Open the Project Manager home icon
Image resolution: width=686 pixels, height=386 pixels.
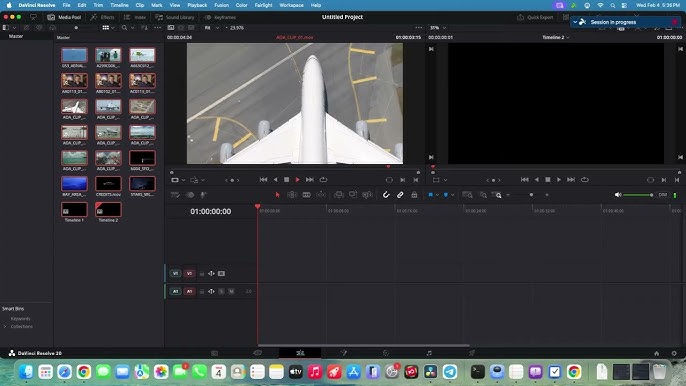click(x=656, y=353)
